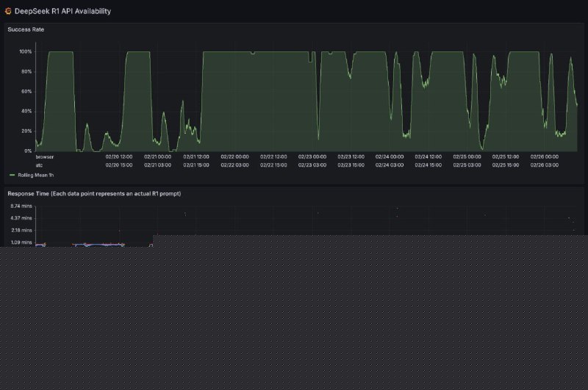Viewport: 588px width, 390px height.
Task: Click the 8.74 mins axis label
Action: click(21, 206)
